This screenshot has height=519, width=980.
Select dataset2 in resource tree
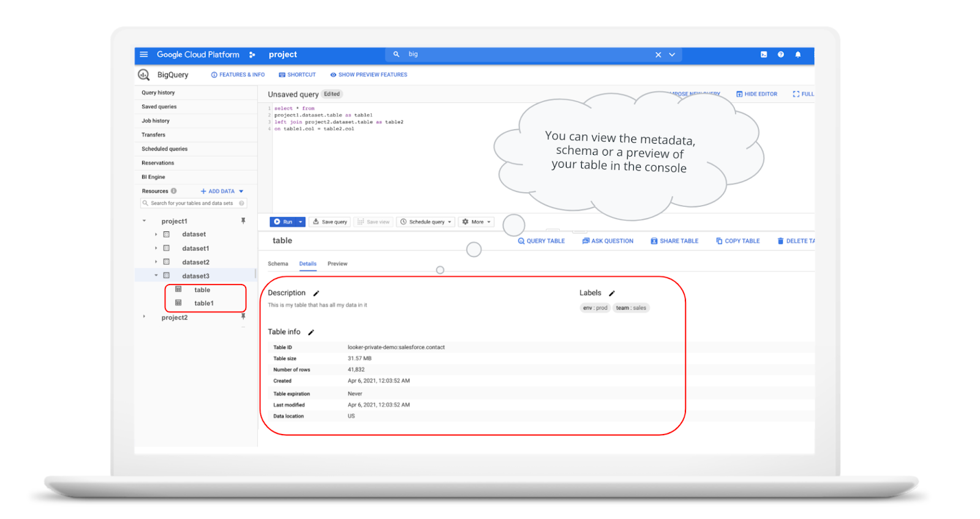tap(195, 263)
